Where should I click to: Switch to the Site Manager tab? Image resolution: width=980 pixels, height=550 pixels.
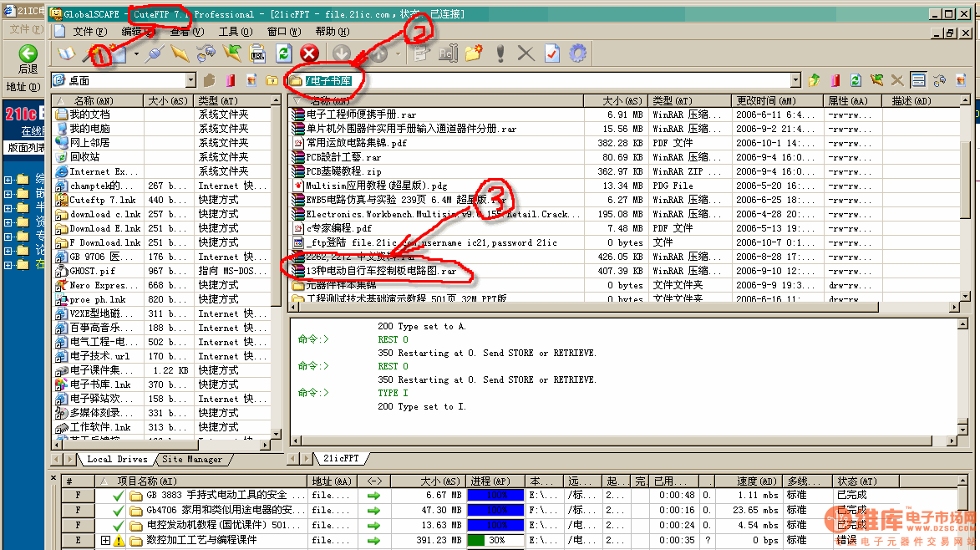click(192, 459)
